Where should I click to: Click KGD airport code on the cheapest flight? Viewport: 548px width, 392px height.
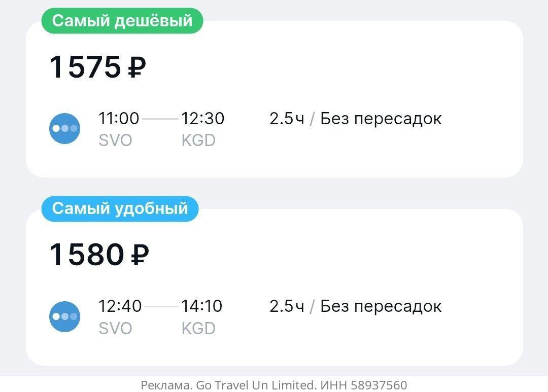click(198, 140)
